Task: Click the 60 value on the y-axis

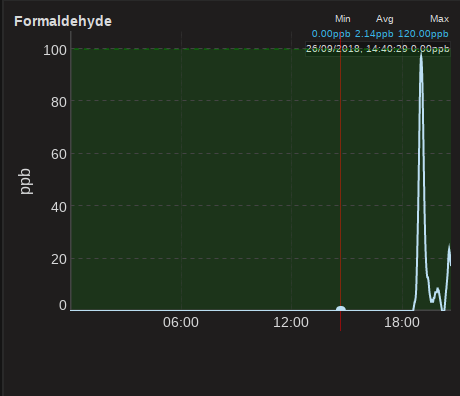Action: (59, 154)
